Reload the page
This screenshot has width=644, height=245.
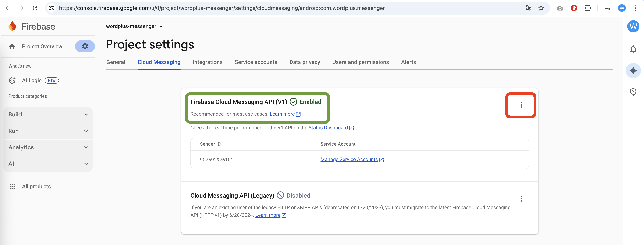coord(35,8)
